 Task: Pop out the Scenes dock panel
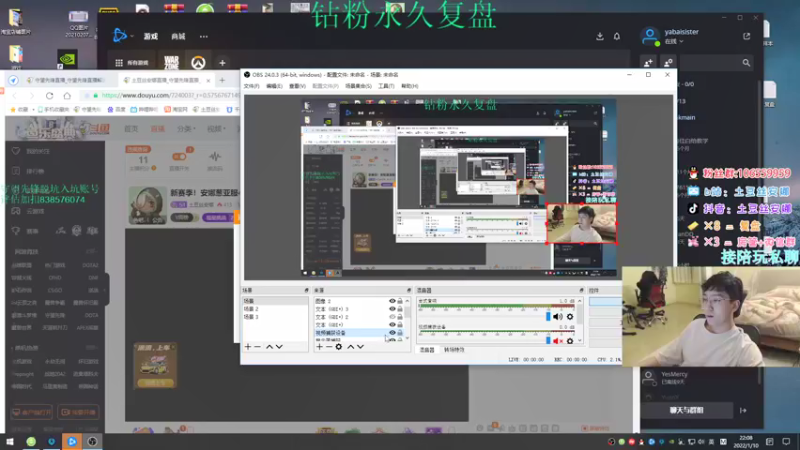point(307,290)
